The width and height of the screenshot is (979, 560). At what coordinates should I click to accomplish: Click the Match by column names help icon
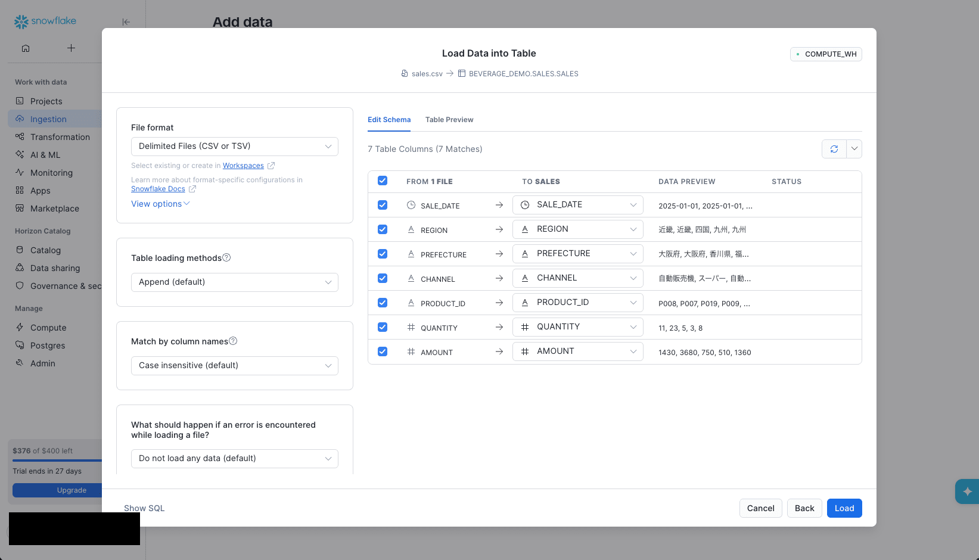click(233, 341)
